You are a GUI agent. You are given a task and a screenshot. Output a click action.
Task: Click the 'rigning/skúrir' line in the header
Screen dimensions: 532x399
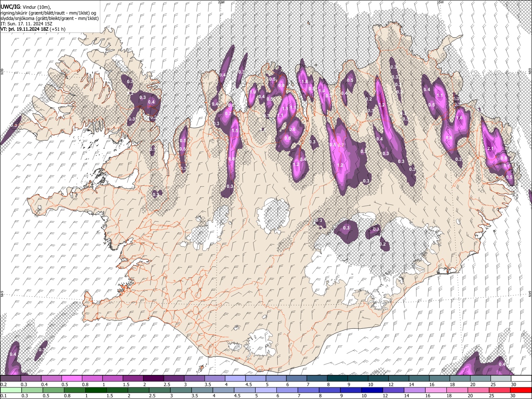pyautogui.click(x=48, y=13)
